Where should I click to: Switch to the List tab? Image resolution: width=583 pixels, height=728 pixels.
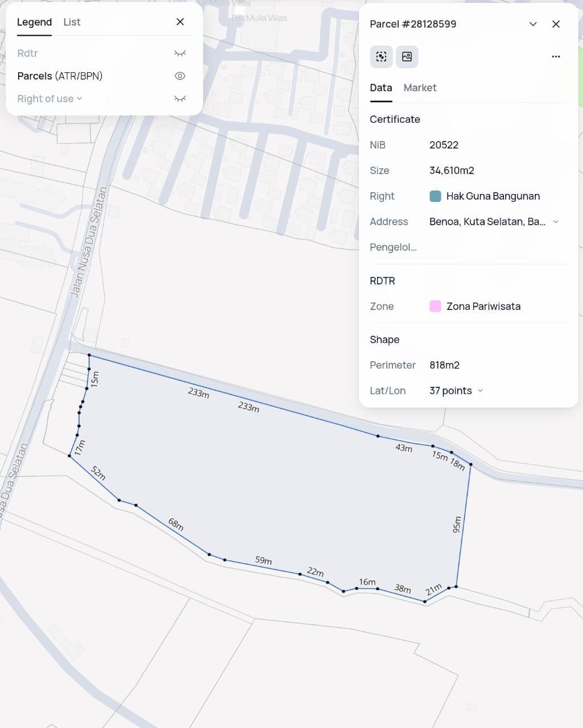pos(72,22)
